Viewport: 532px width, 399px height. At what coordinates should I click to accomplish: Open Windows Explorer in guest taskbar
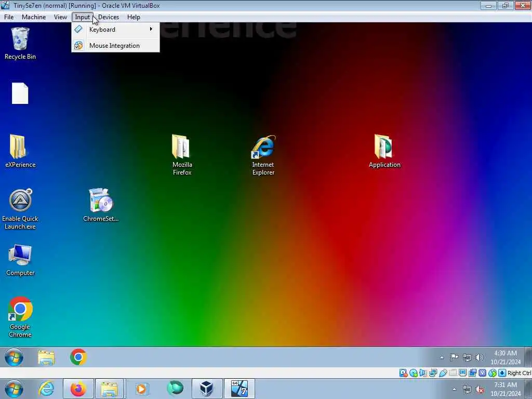46,357
